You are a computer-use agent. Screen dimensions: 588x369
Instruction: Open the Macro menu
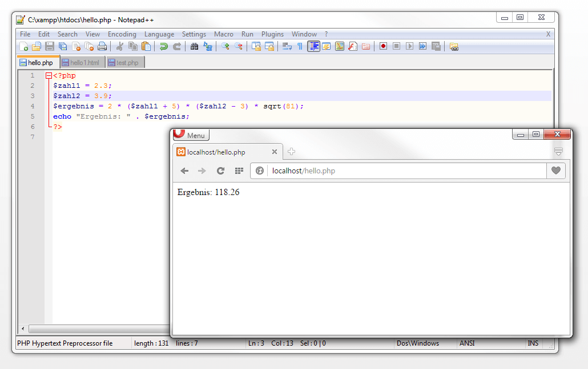(x=224, y=34)
